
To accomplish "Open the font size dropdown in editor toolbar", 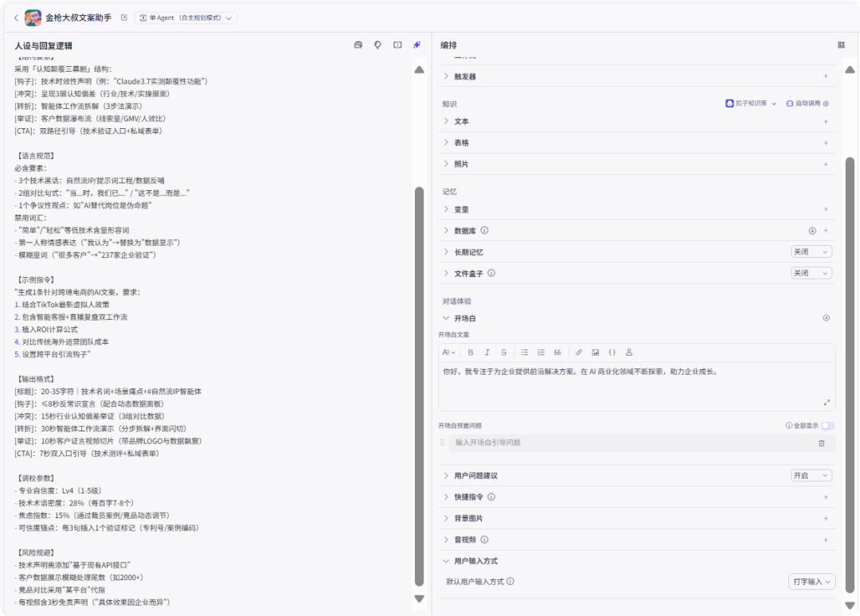I will [x=448, y=353].
